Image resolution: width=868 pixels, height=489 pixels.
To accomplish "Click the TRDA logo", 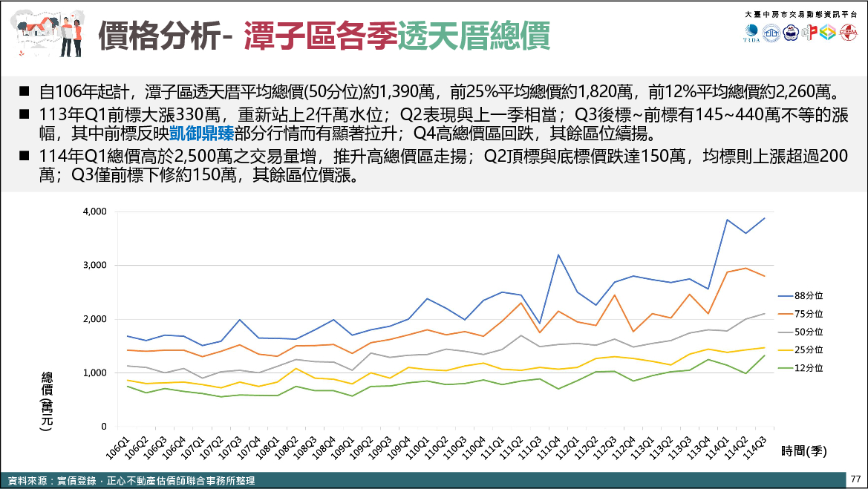I will point(752,33).
